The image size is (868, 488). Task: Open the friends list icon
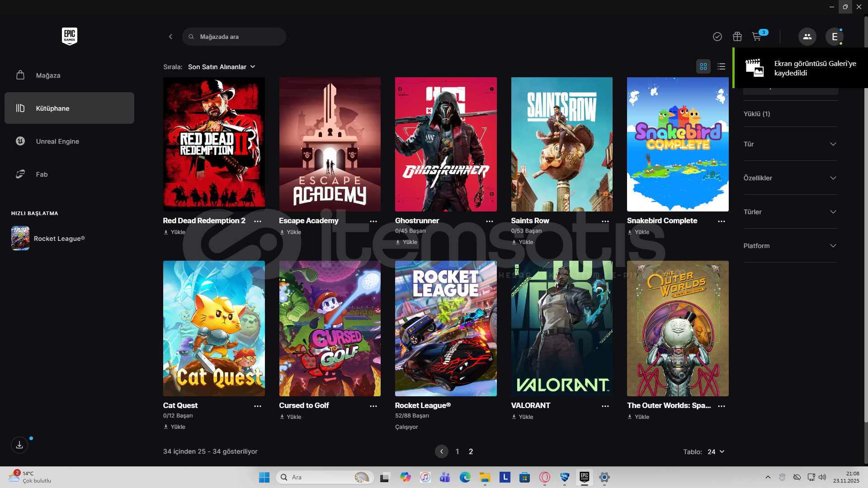(807, 37)
